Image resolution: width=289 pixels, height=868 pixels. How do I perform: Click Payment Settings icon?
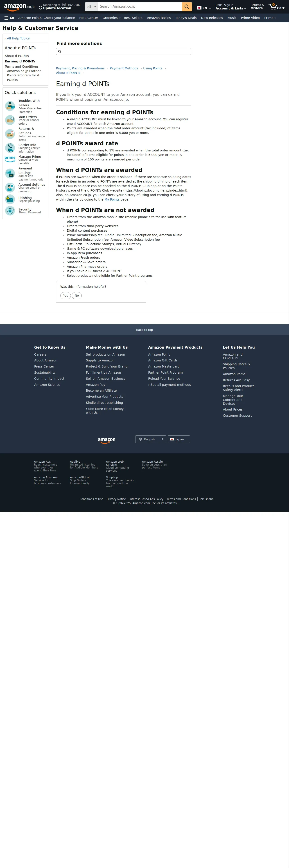pyautogui.click(x=10, y=173)
